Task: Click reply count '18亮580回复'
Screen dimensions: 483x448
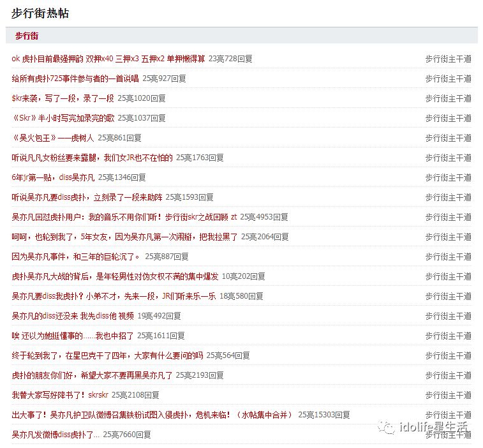Action: click(x=241, y=296)
